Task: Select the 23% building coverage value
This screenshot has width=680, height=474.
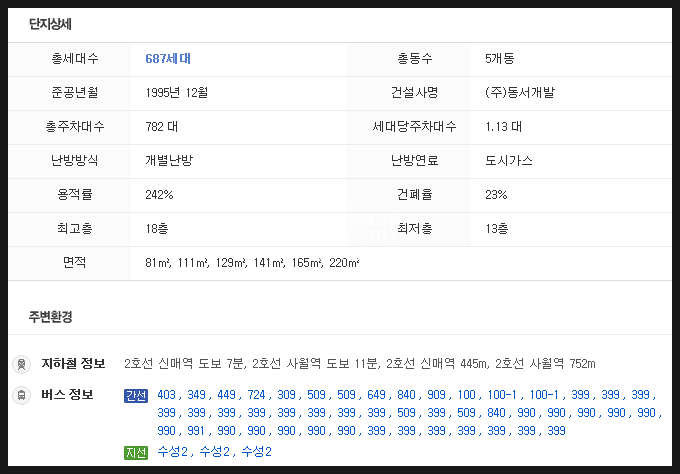Action: [496, 195]
